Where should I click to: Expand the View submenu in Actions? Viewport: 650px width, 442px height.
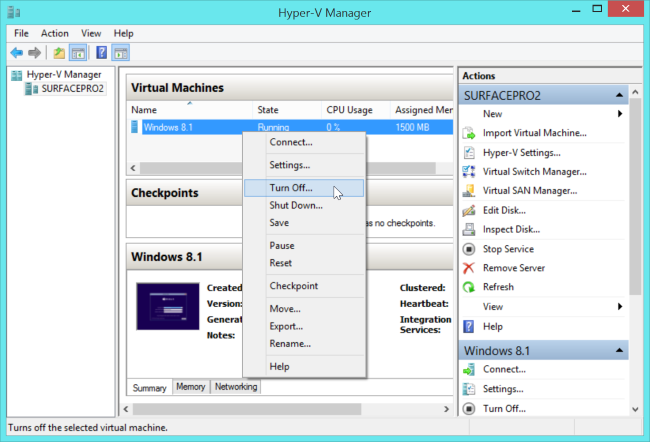pos(620,307)
